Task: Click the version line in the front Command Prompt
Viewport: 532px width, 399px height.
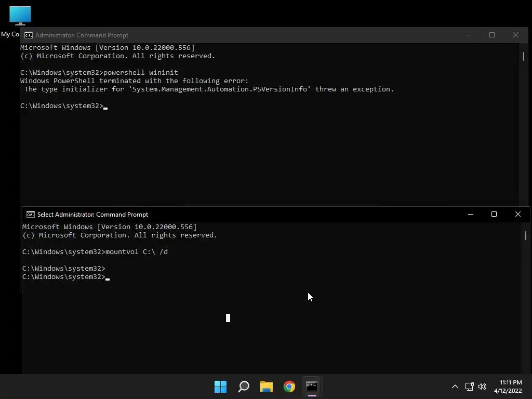Action: pyautogui.click(x=109, y=227)
